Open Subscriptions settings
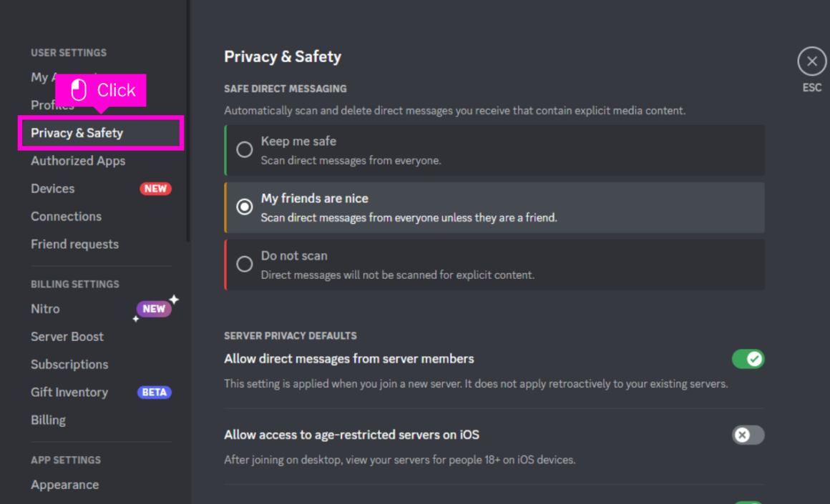 tap(69, 365)
